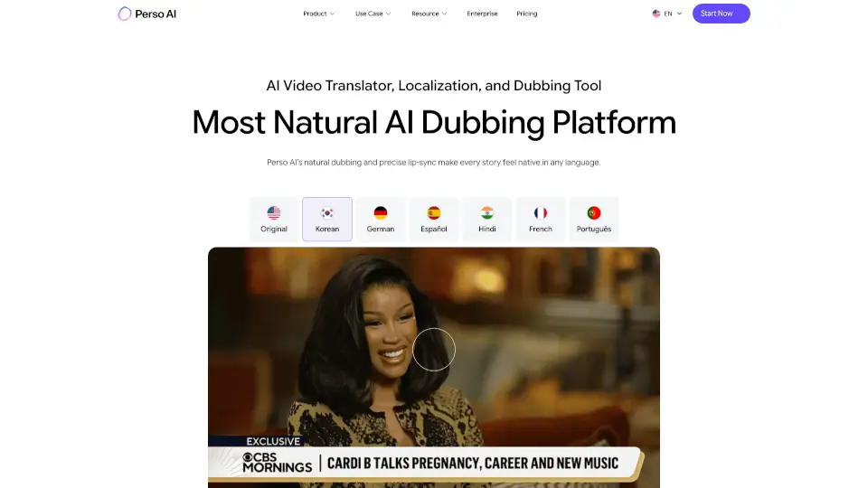Expand the Resource dropdown arrow
The width and height of the screenshot is (868, 488).
(x=444, y=14)
